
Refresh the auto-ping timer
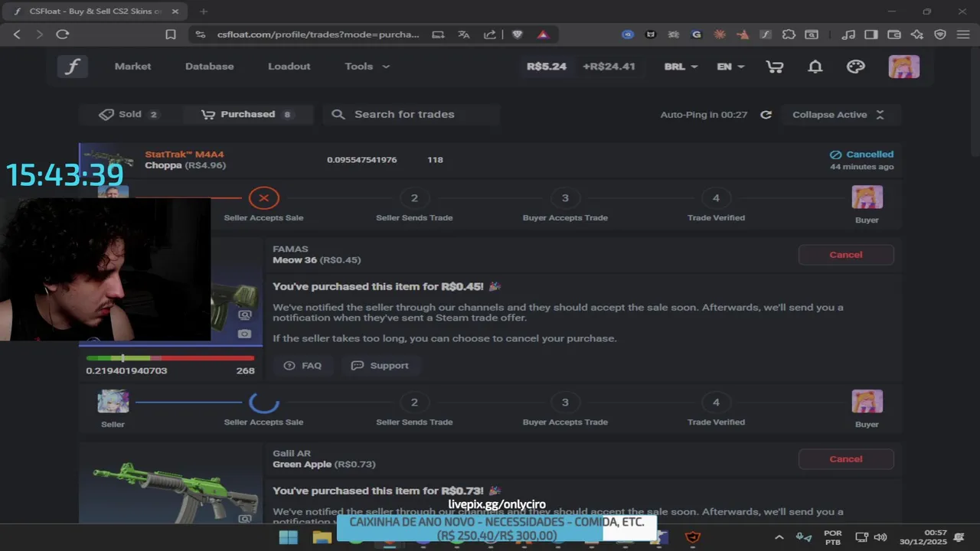[x=766, y=115]
